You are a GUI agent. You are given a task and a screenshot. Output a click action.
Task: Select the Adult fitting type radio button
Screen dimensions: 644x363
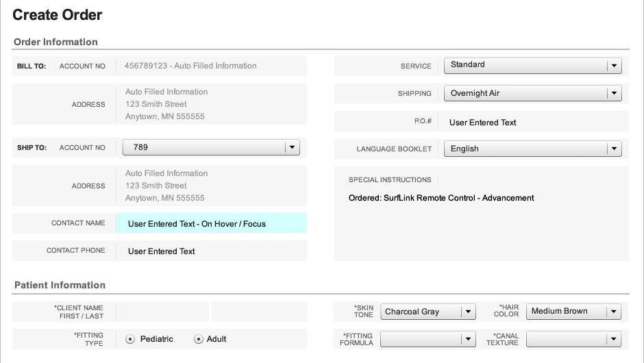[x=199, y=339]
